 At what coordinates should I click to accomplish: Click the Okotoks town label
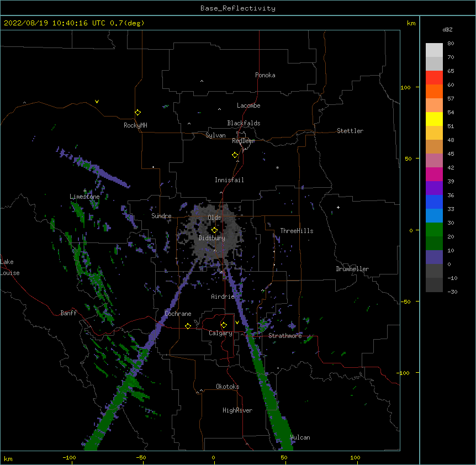pos(228,387)
